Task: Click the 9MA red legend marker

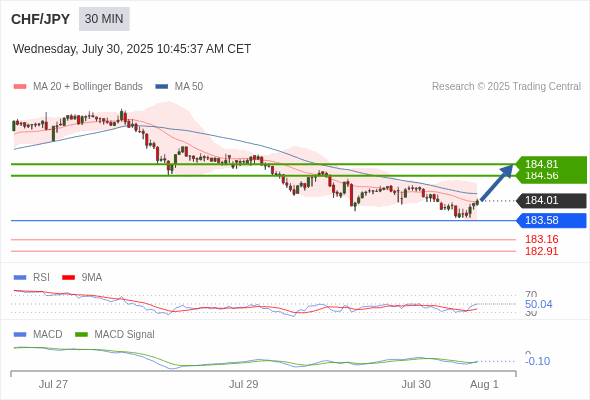Action: pyautogui.click(x=68, y=277)
